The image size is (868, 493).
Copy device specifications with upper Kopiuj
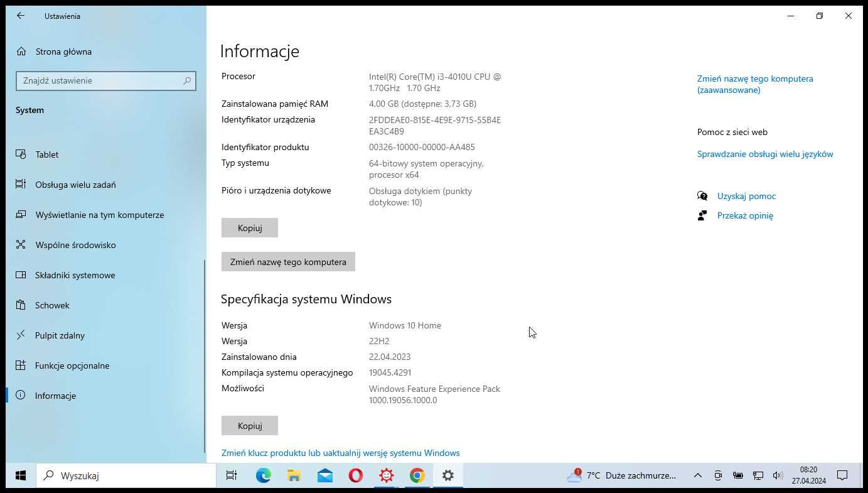click(250, 228)
